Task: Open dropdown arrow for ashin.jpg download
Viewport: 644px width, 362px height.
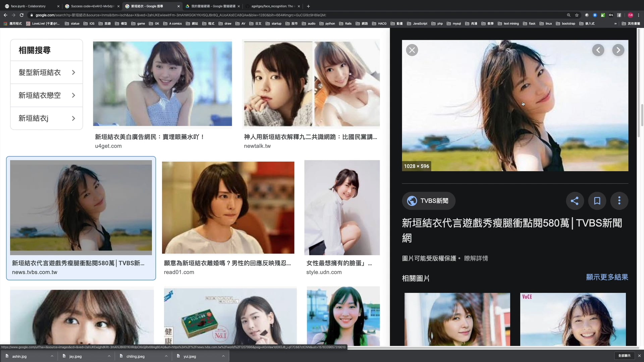Action: pos(52,356)
